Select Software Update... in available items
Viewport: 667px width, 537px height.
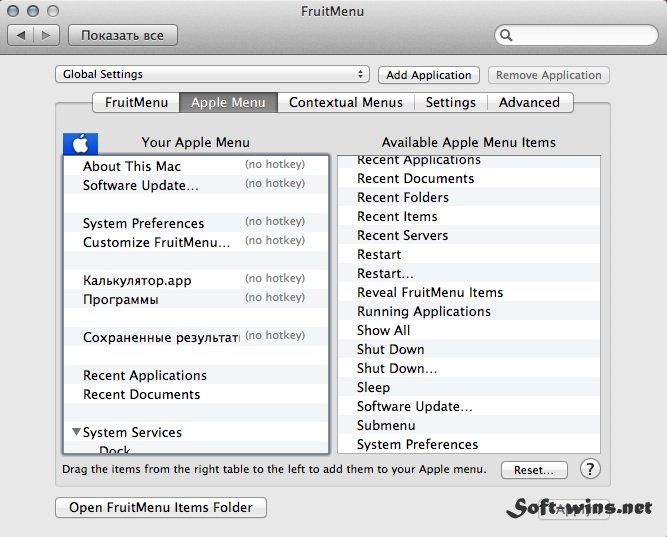click(x=469, y=406)
